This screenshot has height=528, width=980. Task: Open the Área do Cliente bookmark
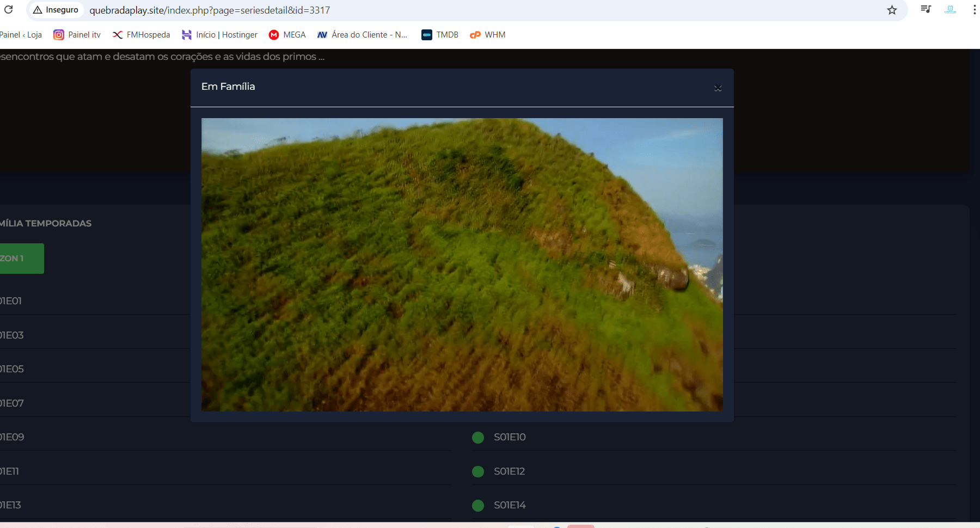pyautogui.click(x=362, y=35)
